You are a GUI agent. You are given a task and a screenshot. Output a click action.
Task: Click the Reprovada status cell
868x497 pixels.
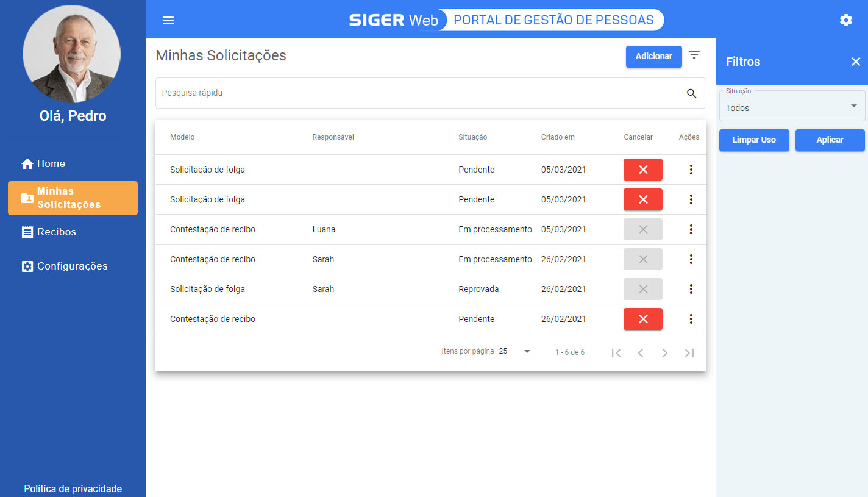pos(478,289)
